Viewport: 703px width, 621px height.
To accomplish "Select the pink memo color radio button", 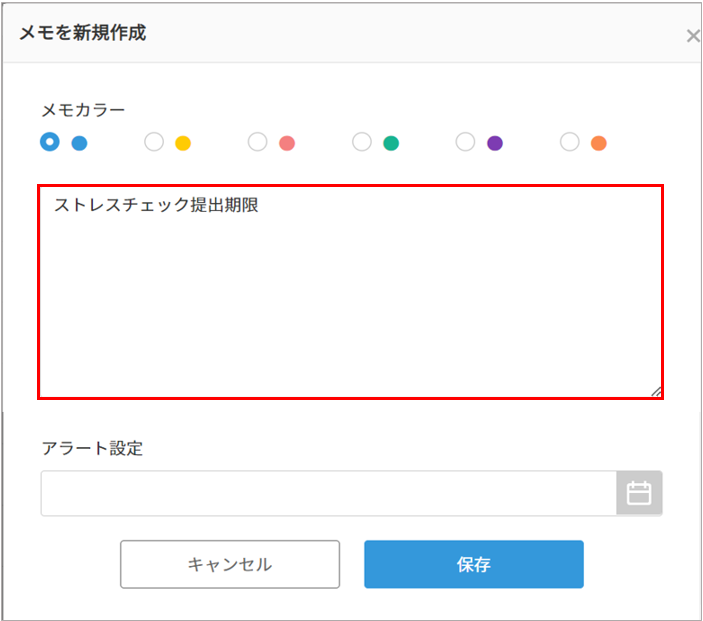I will pos(257,142).
